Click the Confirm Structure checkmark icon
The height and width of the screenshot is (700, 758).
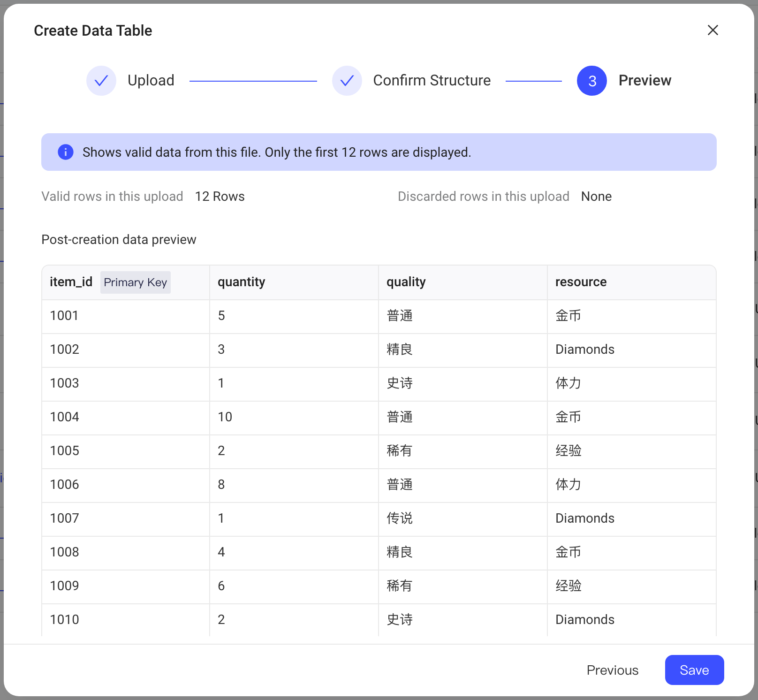pos(347,81)
